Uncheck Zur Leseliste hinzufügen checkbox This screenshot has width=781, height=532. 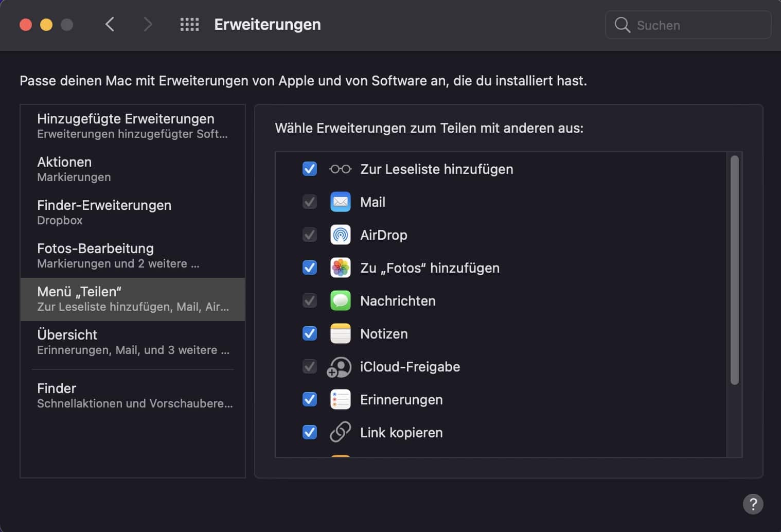310,169
